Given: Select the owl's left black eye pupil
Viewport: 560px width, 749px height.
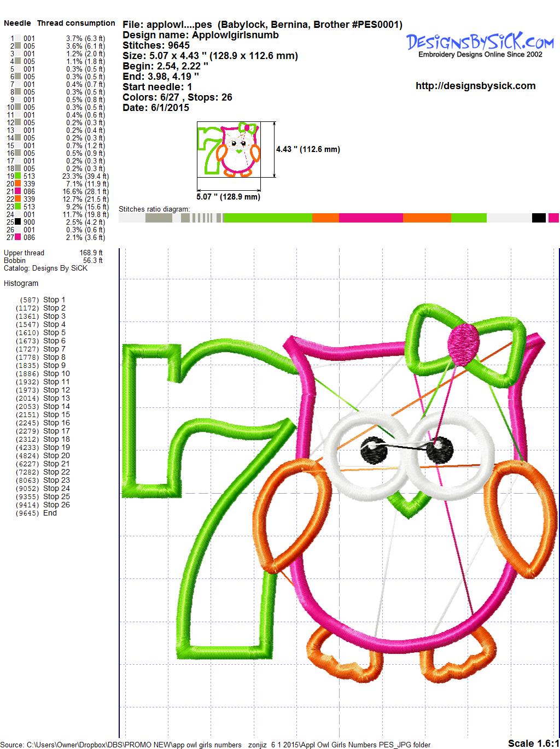Looking at the screenshot, I should click(374, 450).
